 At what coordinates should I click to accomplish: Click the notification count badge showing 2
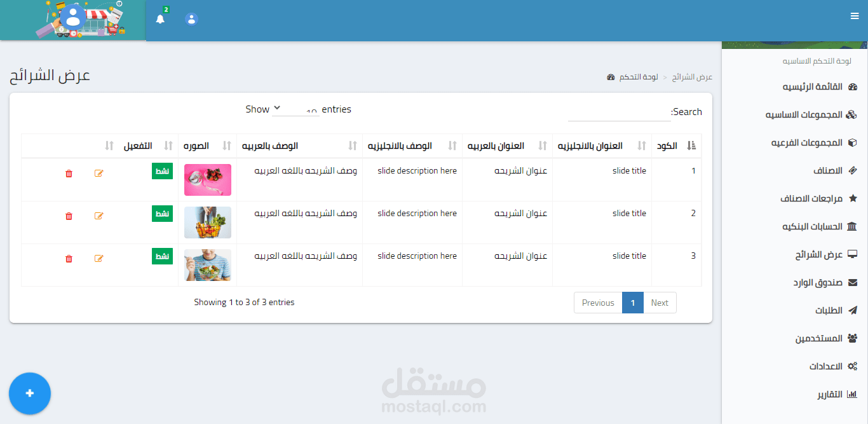166,10
